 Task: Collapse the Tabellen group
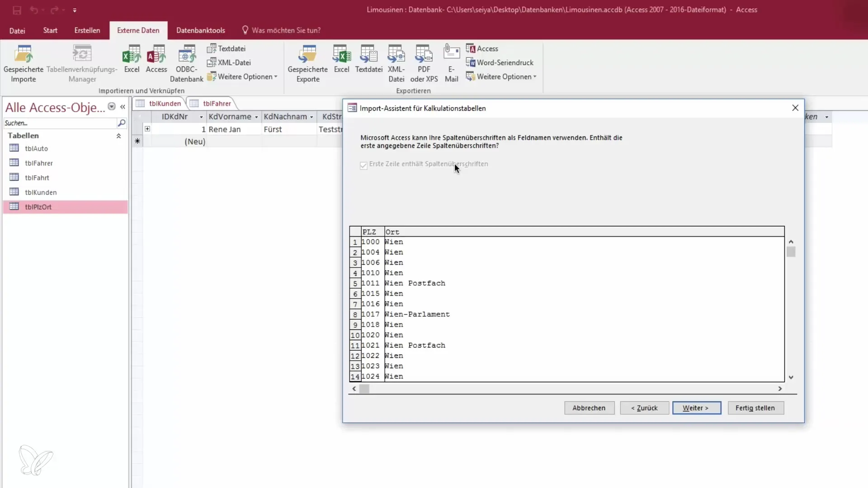tap(118, 136)
